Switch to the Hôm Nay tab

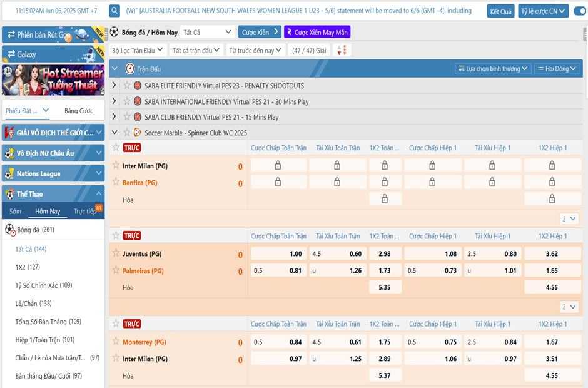48,212
